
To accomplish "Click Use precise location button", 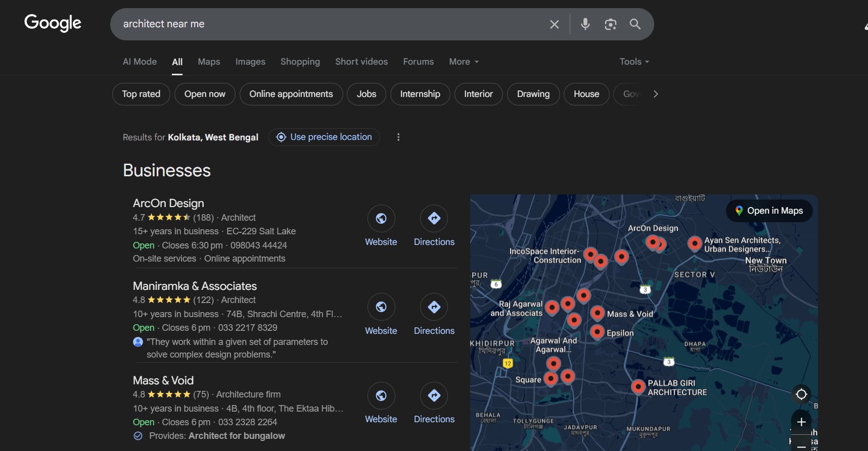I will 324,137.
